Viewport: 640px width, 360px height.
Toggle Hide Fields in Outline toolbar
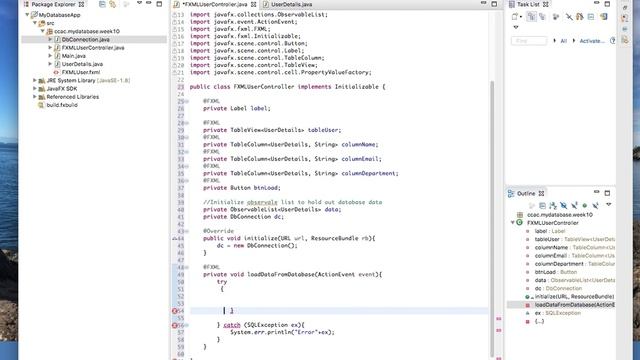coord(563,206)
